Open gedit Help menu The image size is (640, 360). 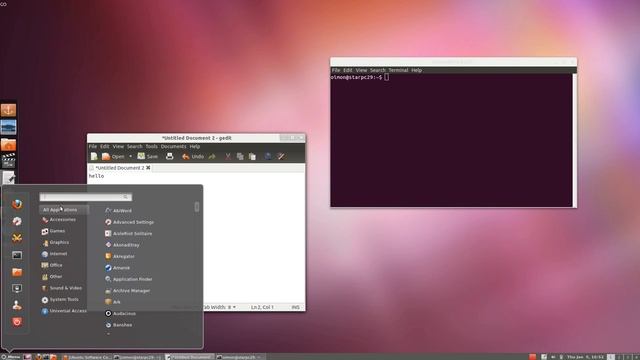coord(195,146)
